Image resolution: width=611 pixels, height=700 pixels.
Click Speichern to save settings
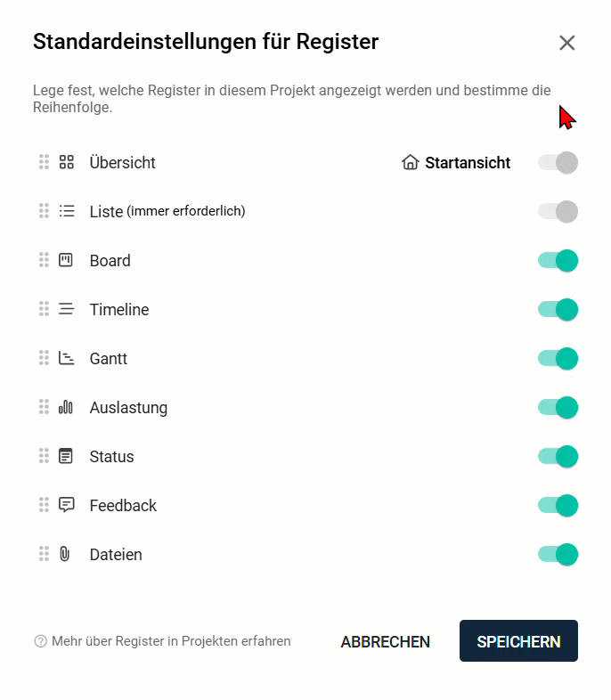point(518,641)
